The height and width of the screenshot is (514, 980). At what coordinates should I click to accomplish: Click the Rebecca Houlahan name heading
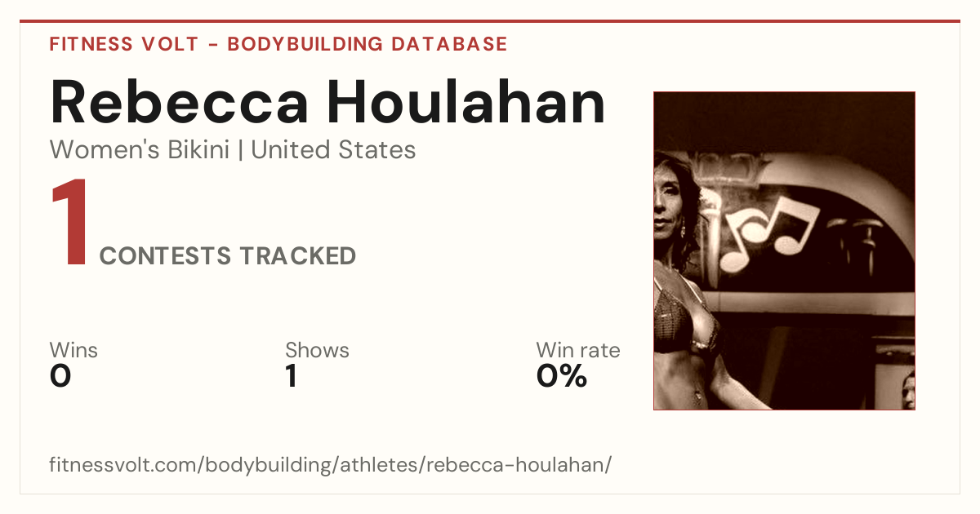(x=327, y=103)
